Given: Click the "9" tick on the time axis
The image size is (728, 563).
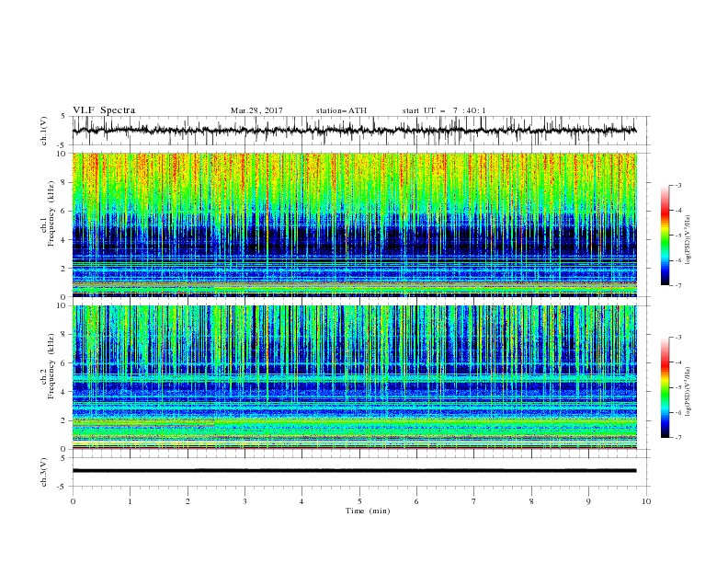Looking at the screenshot, I should 588,501.
